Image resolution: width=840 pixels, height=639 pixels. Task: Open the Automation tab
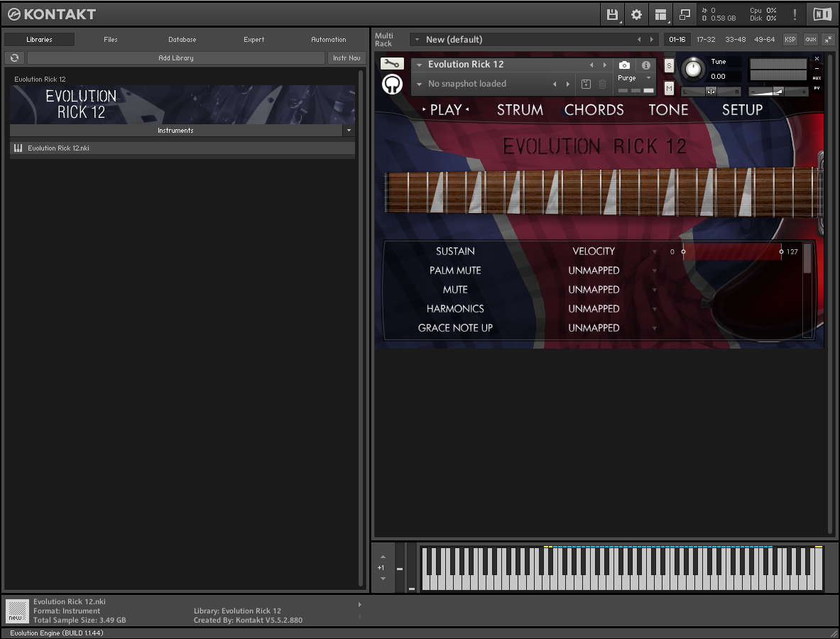328,40
